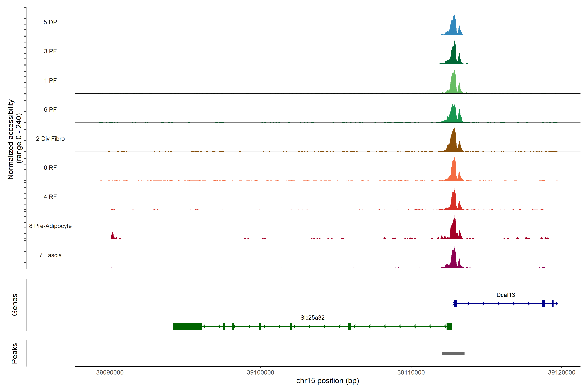This screenshot has width=588, height=392.
Task: Click the 8 Pre-Adipocyte label
Action: pyautogui.click(x=50, y=226)
